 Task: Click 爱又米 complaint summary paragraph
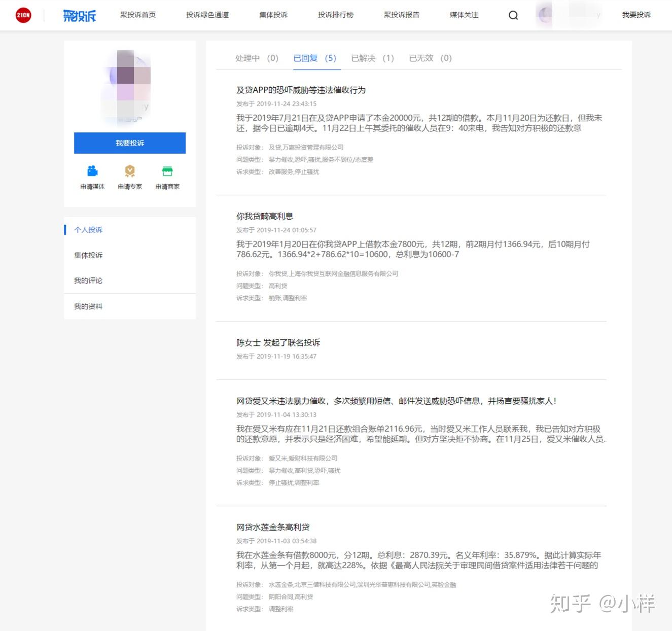tap(421, 434)
